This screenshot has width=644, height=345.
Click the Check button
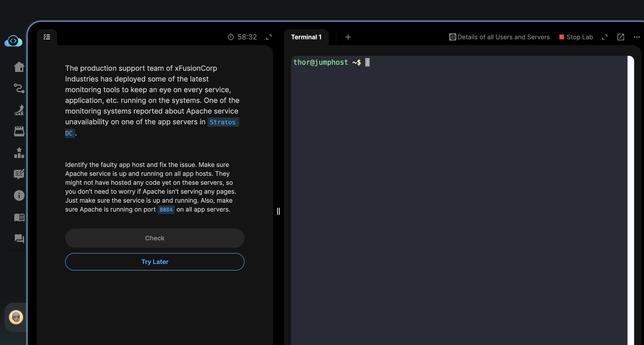click(x=155, y=238)
